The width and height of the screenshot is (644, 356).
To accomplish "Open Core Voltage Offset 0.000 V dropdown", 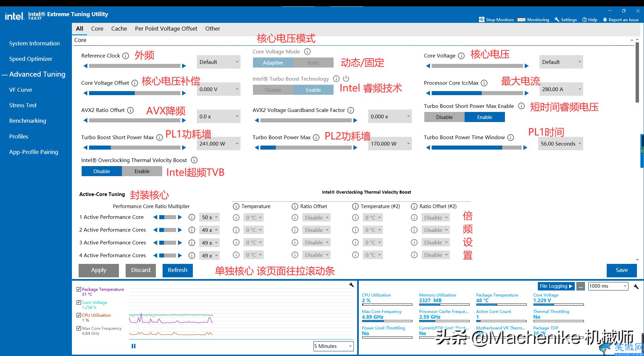I will pyautogui.click(x=219, y=89).
